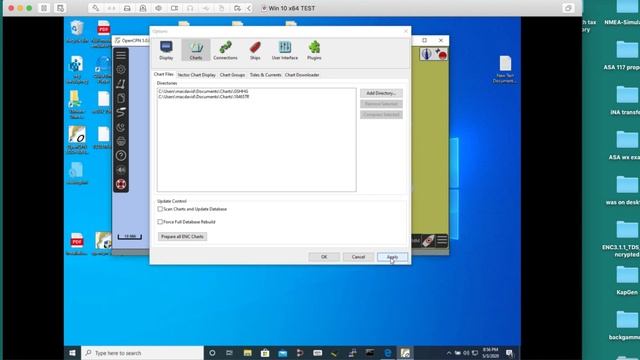This screenshot has height=360, width=640.
Task: Click the camera icon in VMware toolbar
Action: tap(174, 8)
